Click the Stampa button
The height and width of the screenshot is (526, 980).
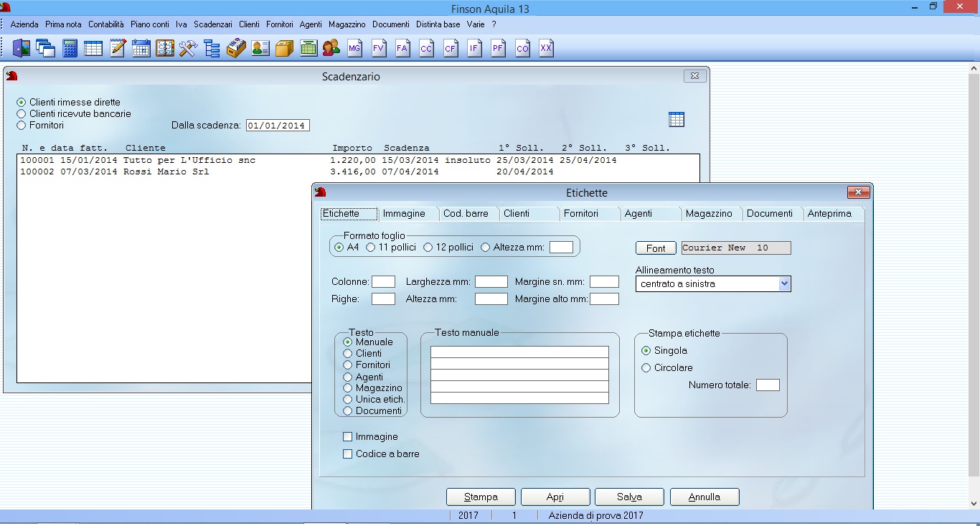(x=481, y=497)
